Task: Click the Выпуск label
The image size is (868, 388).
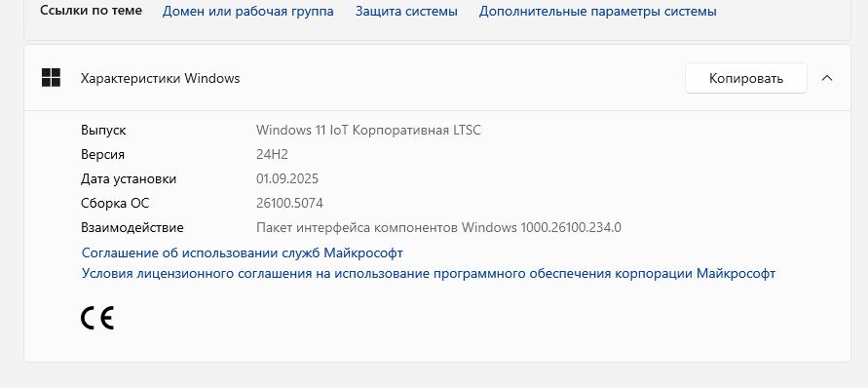Action: (103, 131)
